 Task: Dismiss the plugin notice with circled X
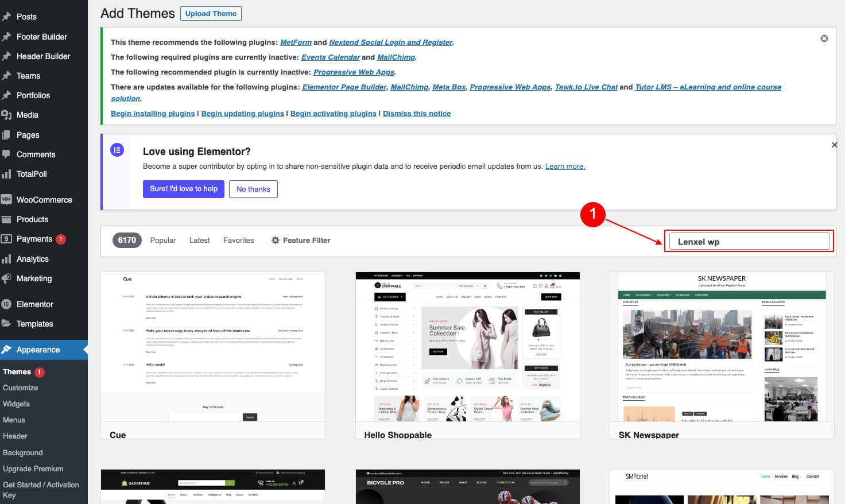824,38
